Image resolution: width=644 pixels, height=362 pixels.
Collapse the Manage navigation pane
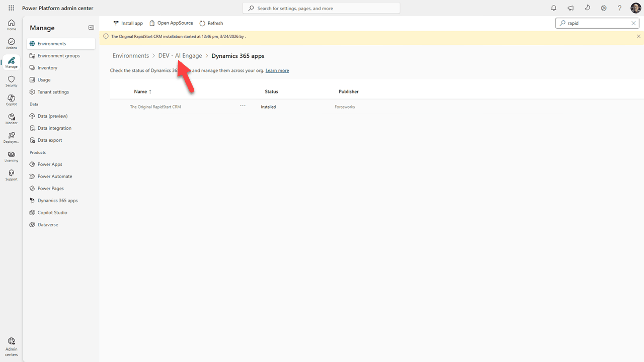click(91, 28)
